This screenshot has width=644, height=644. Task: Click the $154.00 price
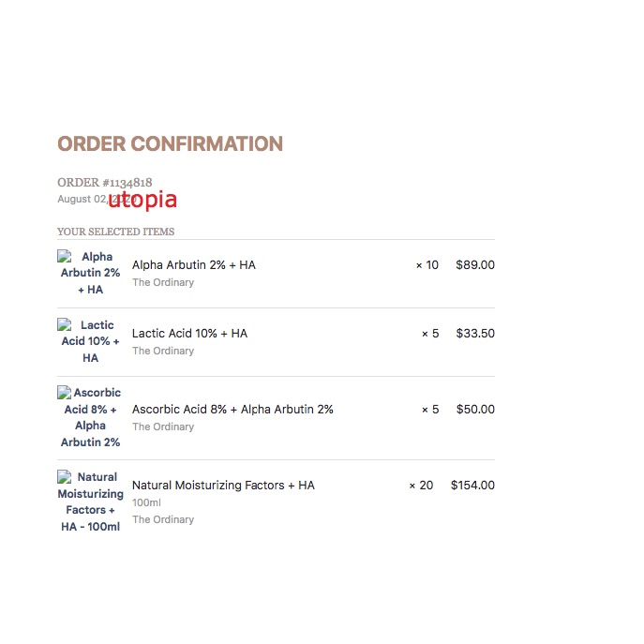coord(472,486)
